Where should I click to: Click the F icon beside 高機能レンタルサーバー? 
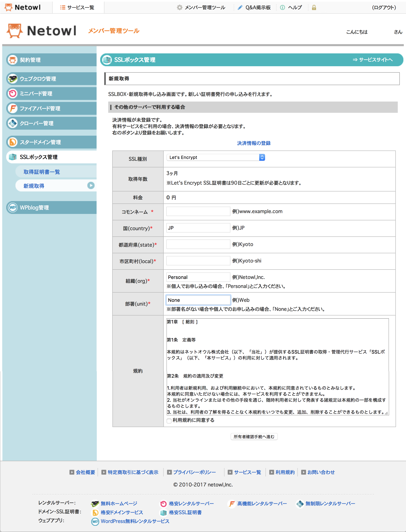click(232, 504)
